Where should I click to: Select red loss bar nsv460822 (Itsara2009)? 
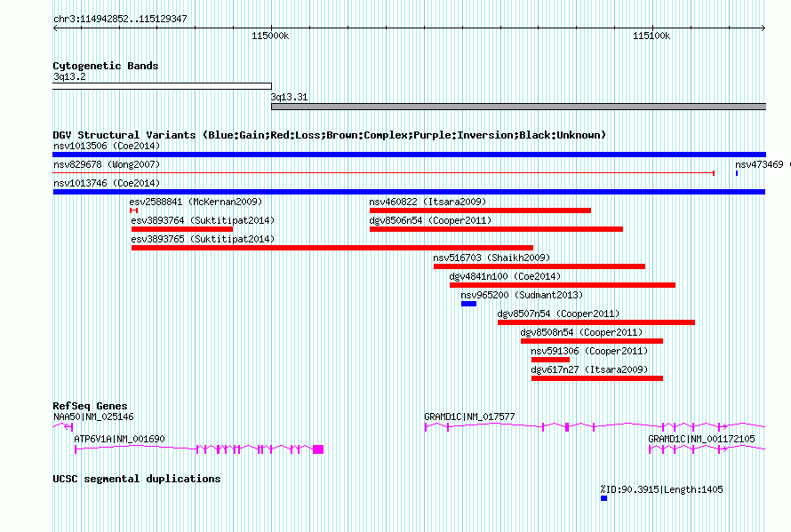[480, 210]
